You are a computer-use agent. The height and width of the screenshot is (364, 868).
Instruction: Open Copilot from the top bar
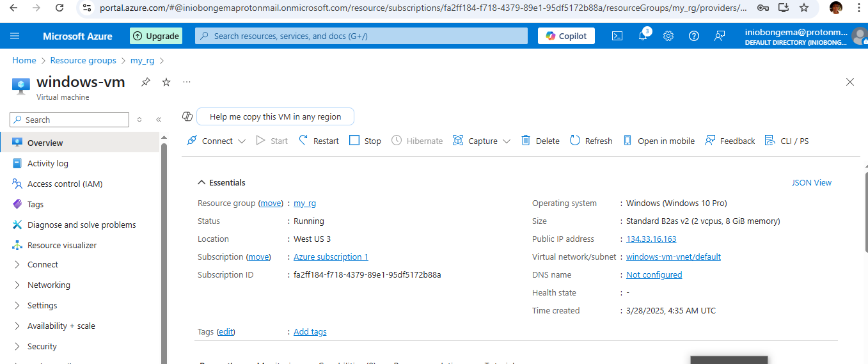coord(566,36)
